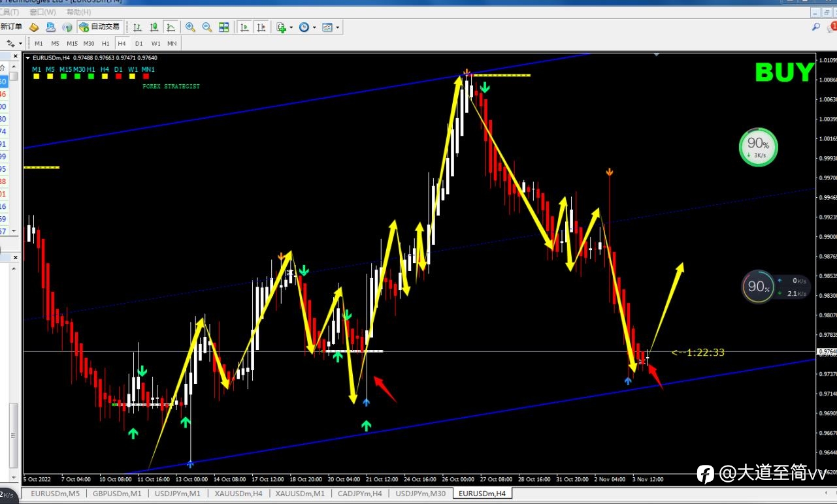This screenshot has width=837, height=504.
Task: Tile chart windows with grid icon
Action: [224, 27]
